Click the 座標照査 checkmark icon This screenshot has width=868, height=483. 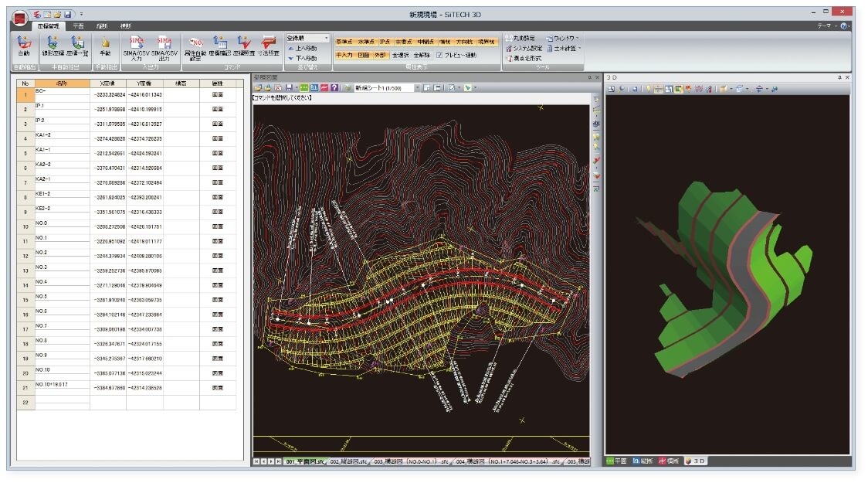[243, 46]
